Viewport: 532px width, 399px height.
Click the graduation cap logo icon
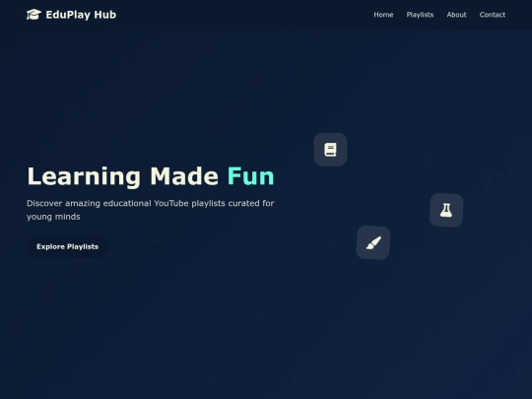[33, 15]
